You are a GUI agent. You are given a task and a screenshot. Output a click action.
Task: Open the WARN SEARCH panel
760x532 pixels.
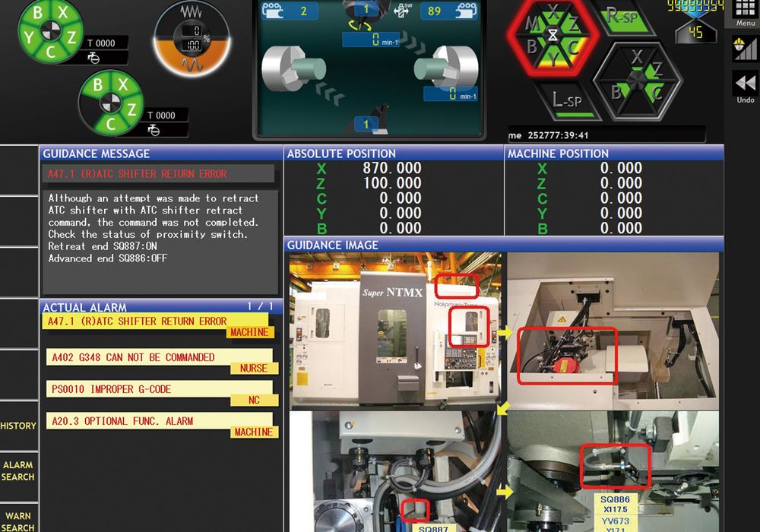click(18, 518)
